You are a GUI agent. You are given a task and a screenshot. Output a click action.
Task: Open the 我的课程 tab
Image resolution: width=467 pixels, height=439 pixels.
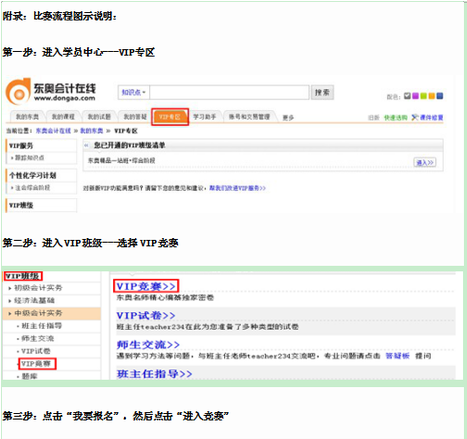click(63, 117)
